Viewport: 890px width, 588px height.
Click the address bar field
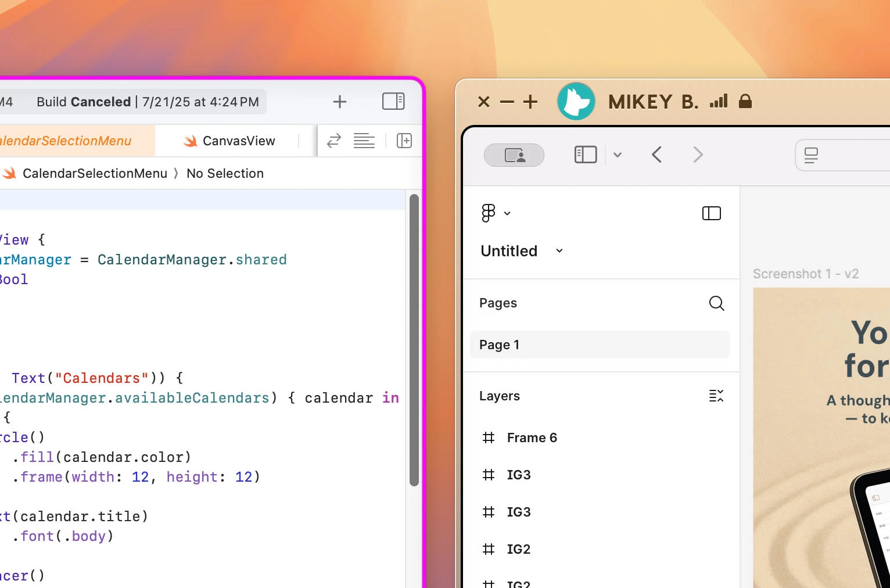tap(842, 155)
